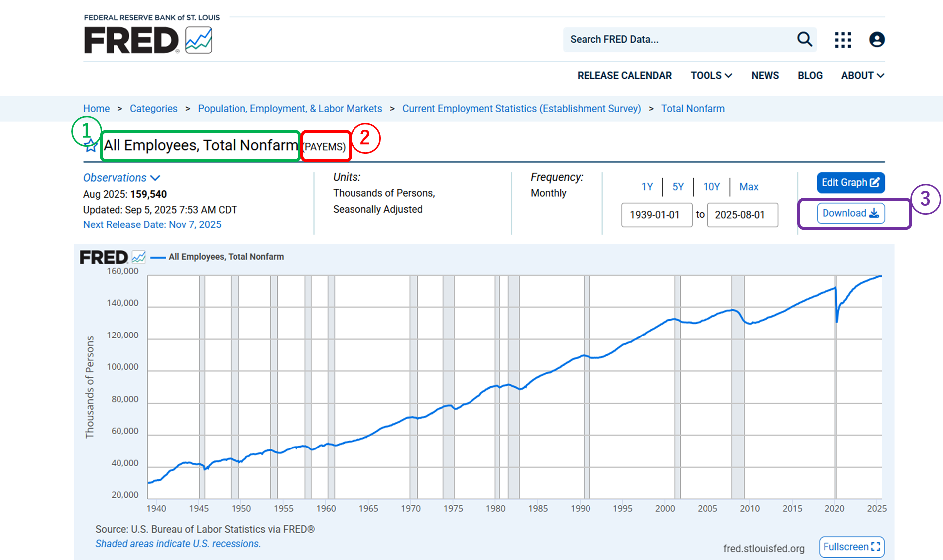Expand the Observations dropdown
This screenshot has width=943, height=560.
click(x=121, y=178)
